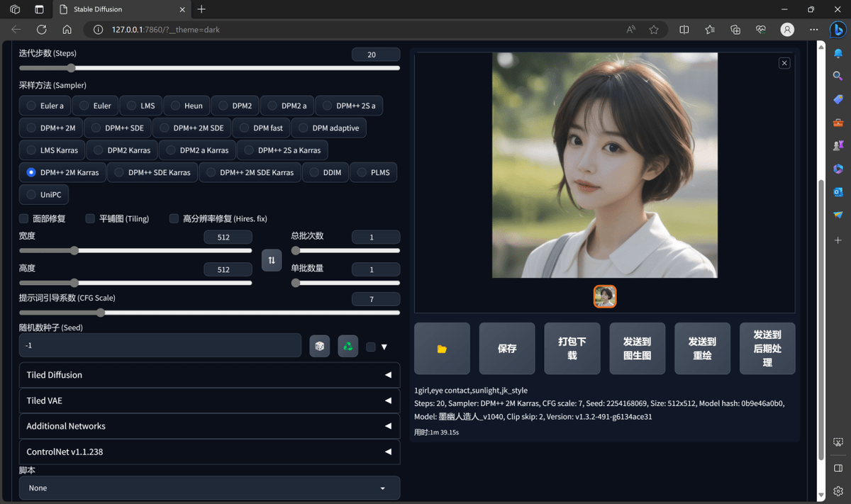Enable 面部修复 face restoration
The image size is (851, 504).
(23, 218)
